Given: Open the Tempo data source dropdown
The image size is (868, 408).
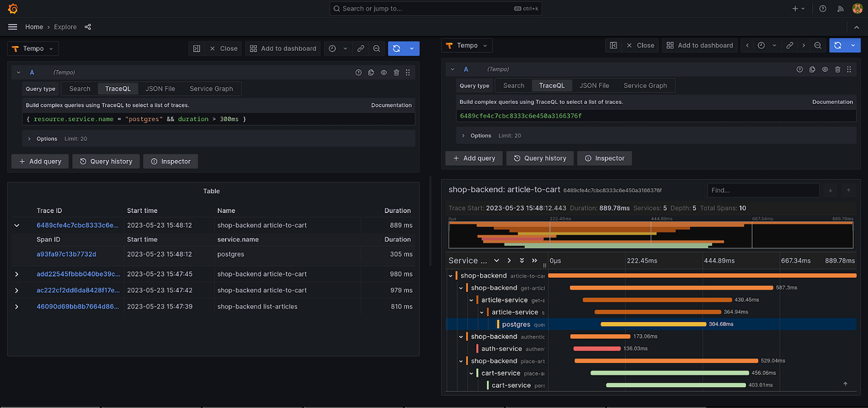Looking at the screenshot, I should pos(32,48).
